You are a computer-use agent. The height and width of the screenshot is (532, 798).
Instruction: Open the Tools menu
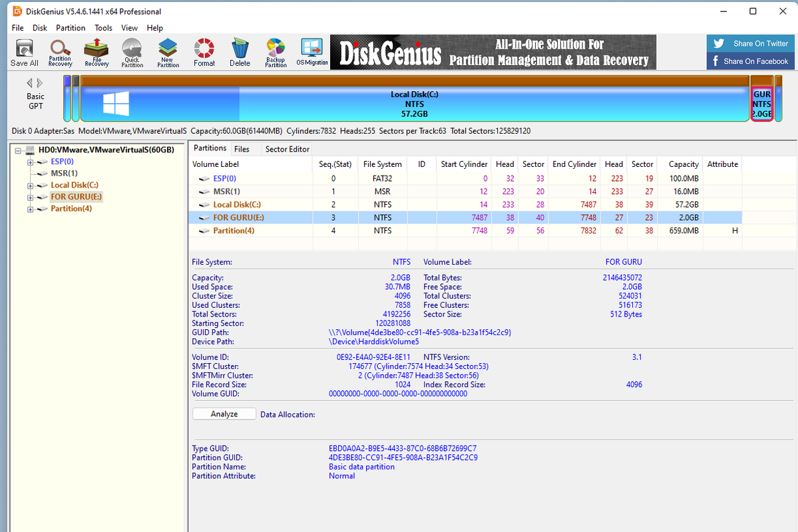(103, 28)
